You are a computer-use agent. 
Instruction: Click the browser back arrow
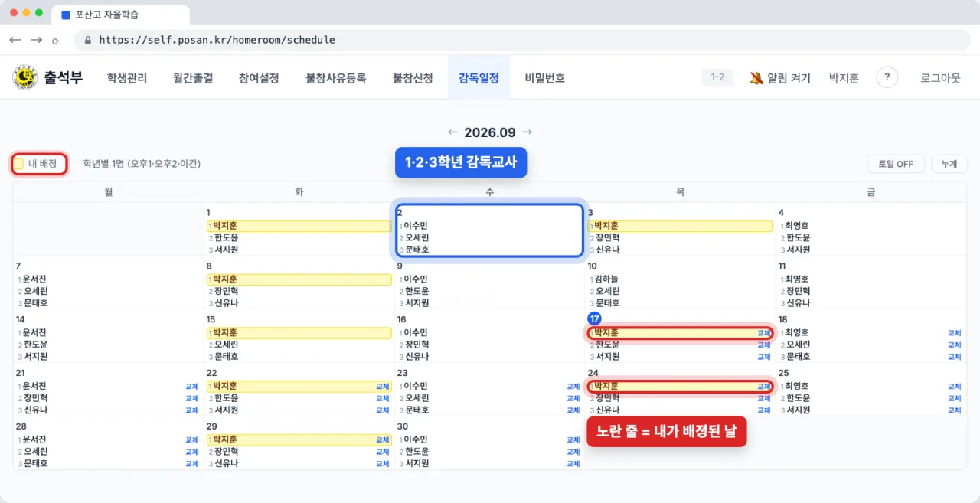point(15,40)
